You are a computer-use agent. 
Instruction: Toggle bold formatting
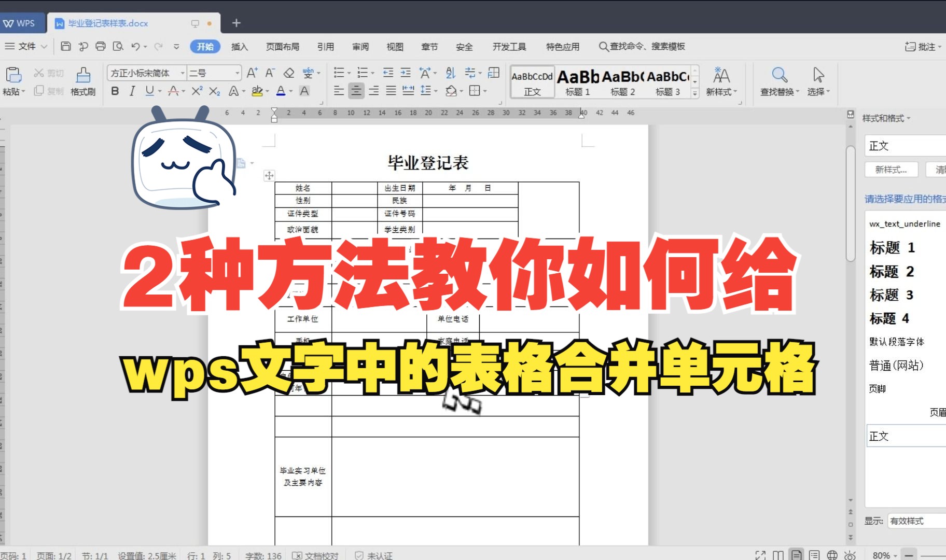115,91
